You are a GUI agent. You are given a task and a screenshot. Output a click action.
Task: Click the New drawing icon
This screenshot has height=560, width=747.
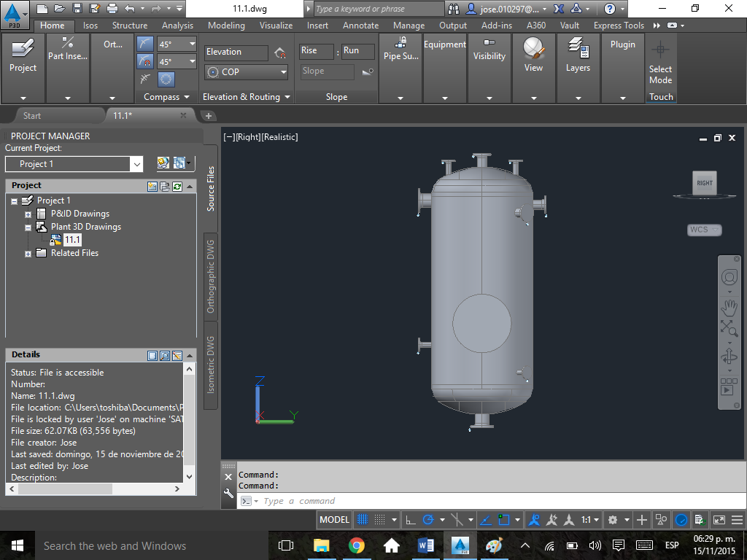[42, 9]
